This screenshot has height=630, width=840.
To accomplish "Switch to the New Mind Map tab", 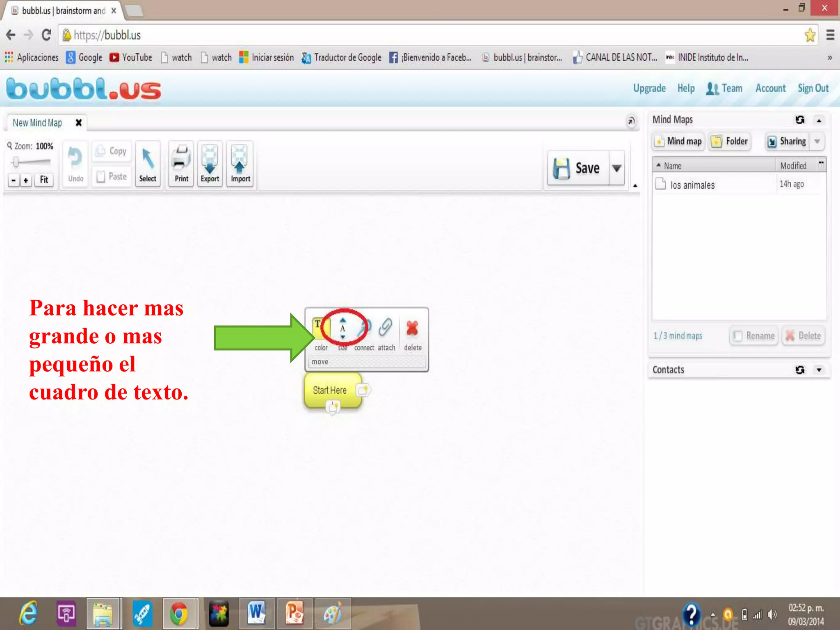I will pos(37,123).
